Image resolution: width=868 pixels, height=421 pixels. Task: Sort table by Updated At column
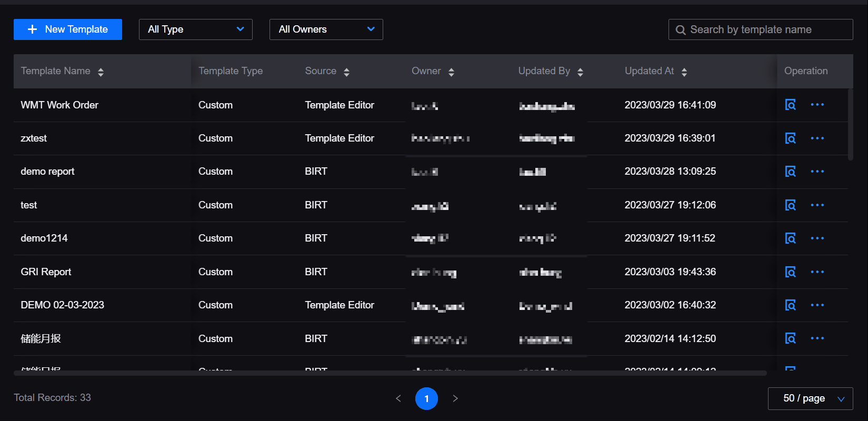pos(684,72)
